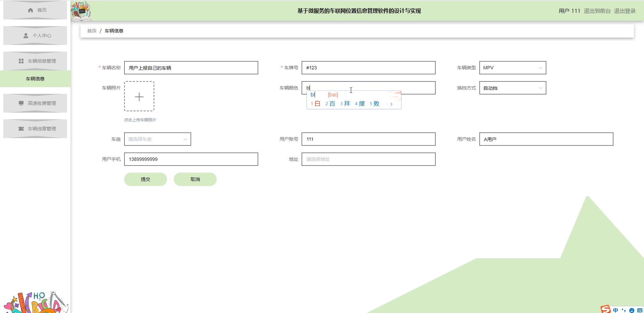Click the 用户手机 input with phone number
Screen dimensions: 644x313
click(x=191, y=159)
